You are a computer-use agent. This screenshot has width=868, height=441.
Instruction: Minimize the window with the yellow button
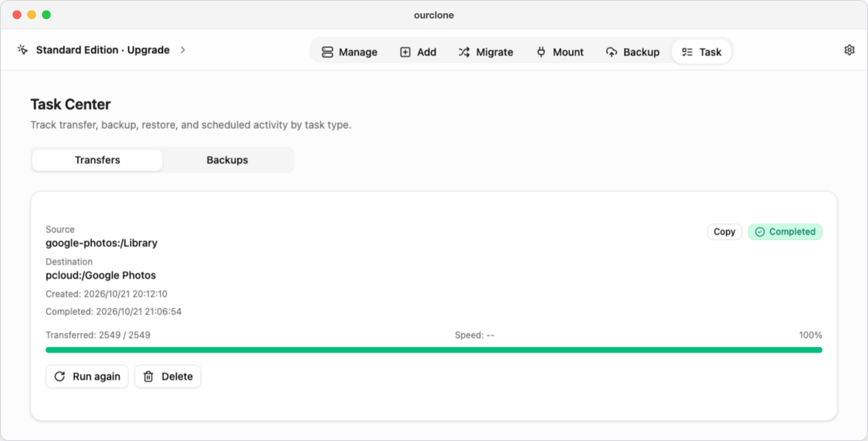31,15
